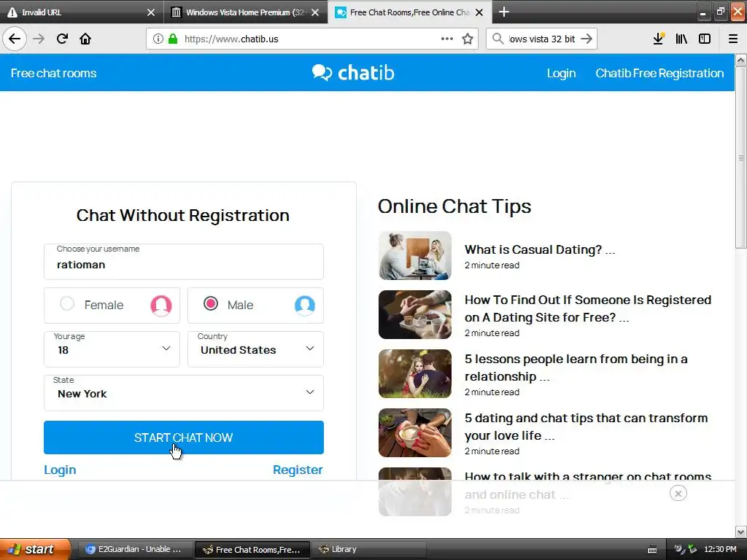Expand the State dropdown
747x560 pixels.
[183, 393]
